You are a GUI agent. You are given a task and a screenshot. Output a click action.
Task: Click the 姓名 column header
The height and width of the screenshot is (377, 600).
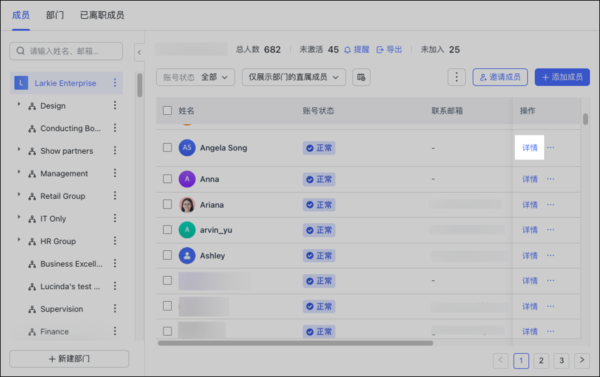(x=186, y=111)
